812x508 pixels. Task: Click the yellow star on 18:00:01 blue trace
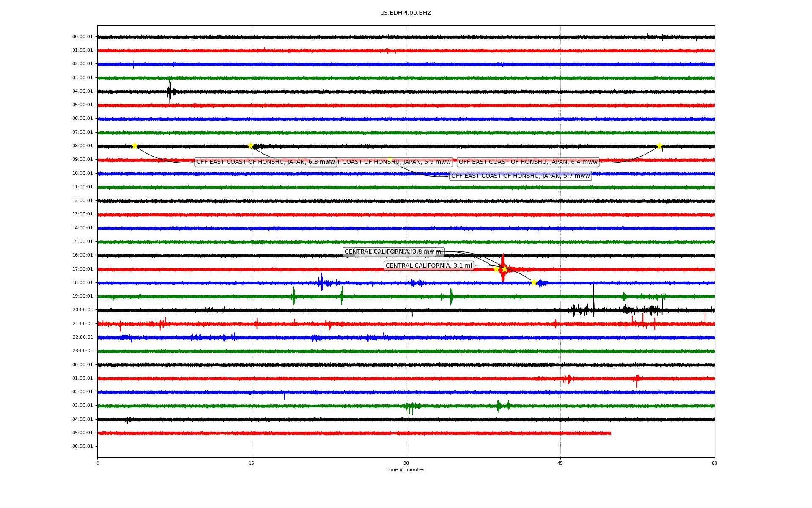[534, 282]
